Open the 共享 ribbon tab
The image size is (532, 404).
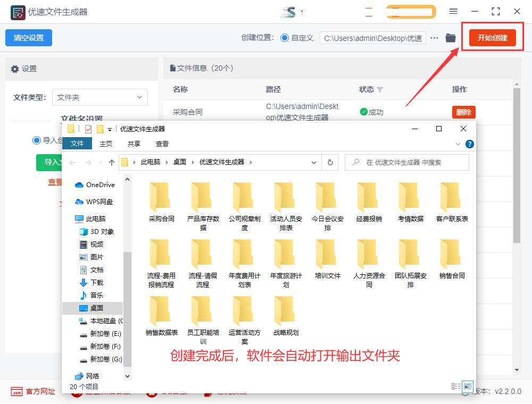click(134, 144)
